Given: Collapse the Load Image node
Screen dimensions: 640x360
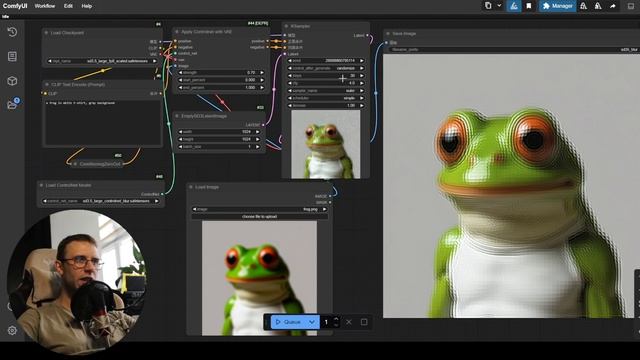Looking at the screenshot, I should [191, 187].
